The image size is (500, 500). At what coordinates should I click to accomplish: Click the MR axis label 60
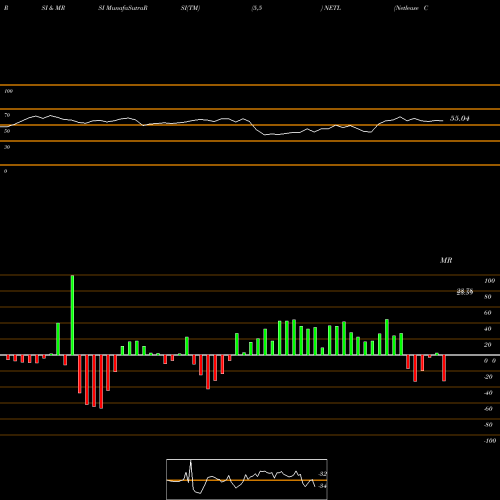487,313
